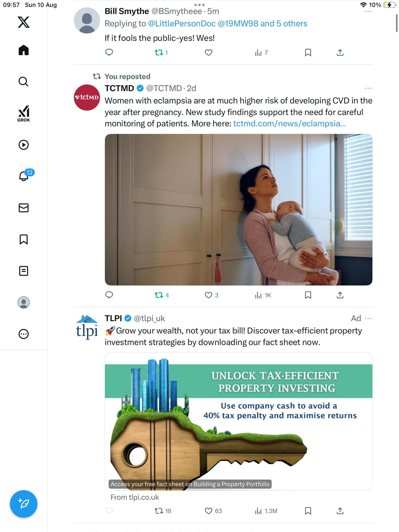View the mother and baby photo
The height and width of the screenshot is (532, 399).
(x=238, y=210)
